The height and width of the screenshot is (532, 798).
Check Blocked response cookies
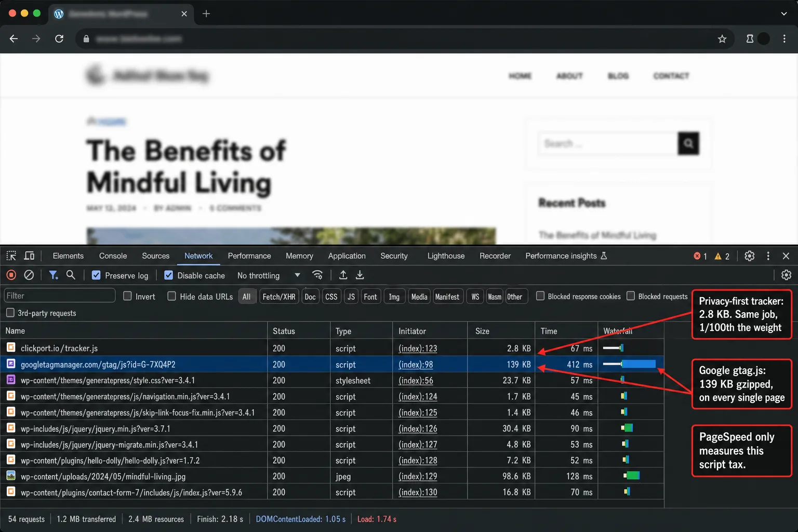coord(540,296)
